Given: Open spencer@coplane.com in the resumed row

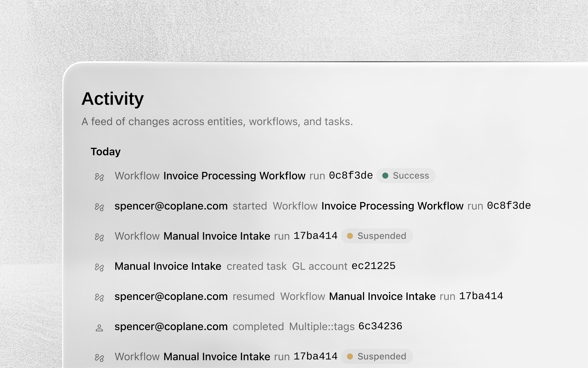Looking at the screenshot, I should click(171, 296).
